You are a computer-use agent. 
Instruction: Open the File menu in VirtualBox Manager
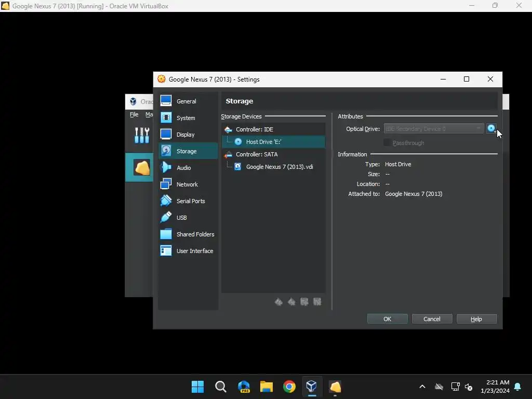click(134, 114)
